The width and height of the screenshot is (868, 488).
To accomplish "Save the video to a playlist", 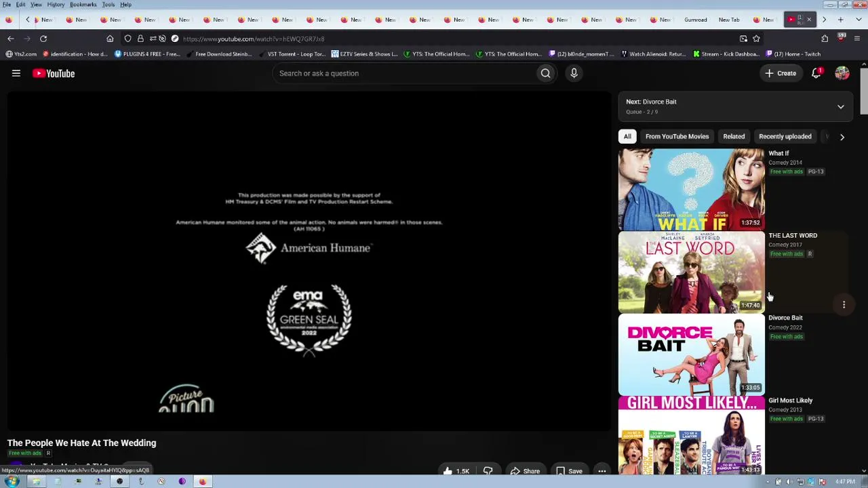I will click(568, 471).
